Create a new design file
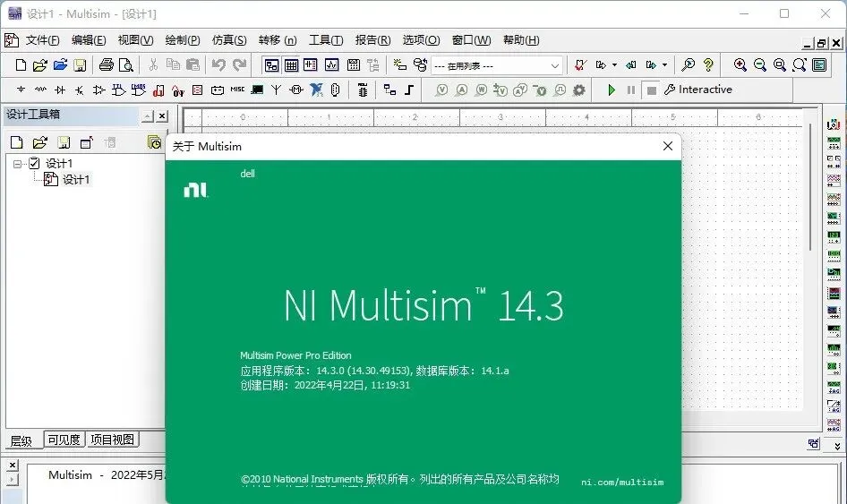The image size is (847, 504). coord(21,65)
